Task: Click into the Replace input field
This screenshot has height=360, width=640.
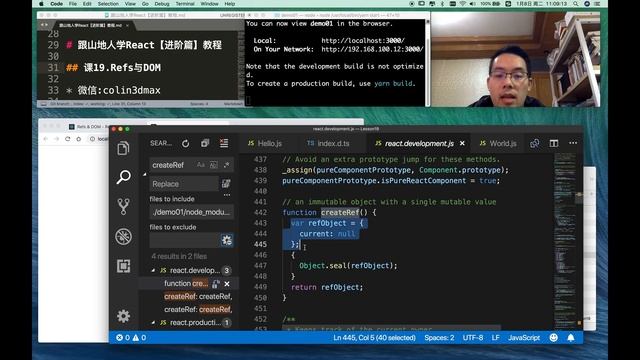Action: (184, 184)
